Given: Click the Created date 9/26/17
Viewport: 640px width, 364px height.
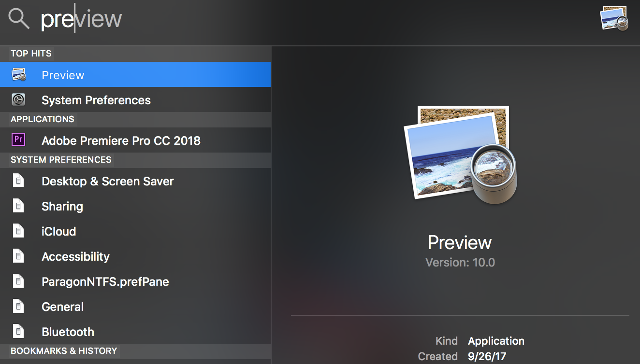Looking at the screenshot, I should pos(487,356).
